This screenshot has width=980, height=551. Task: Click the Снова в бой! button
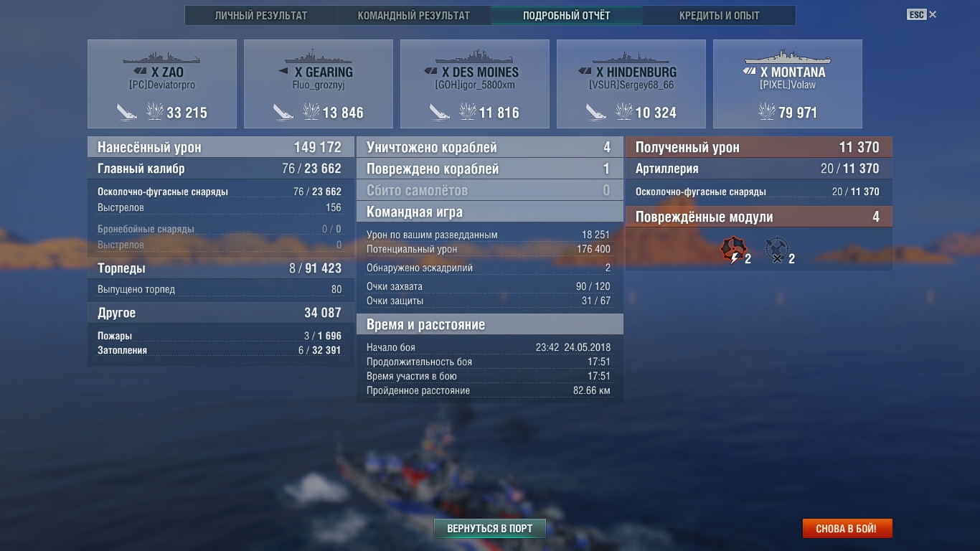pyautogui.click(x=847, y=529)
